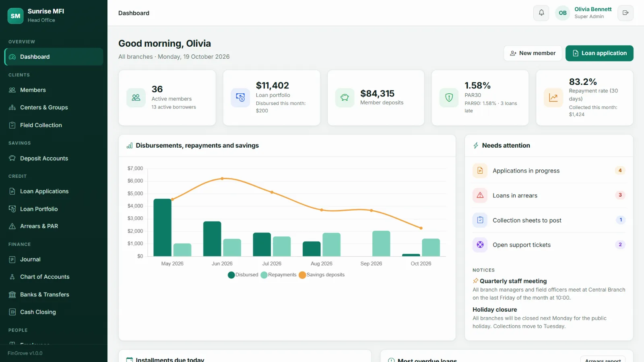Go to Members in sidebar
This screenshot has width=644, height=362.
click(x=54, y=90)
